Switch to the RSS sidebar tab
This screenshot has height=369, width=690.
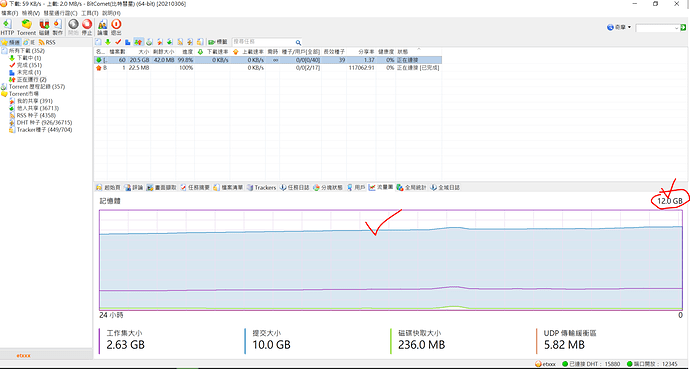[47, 43]
